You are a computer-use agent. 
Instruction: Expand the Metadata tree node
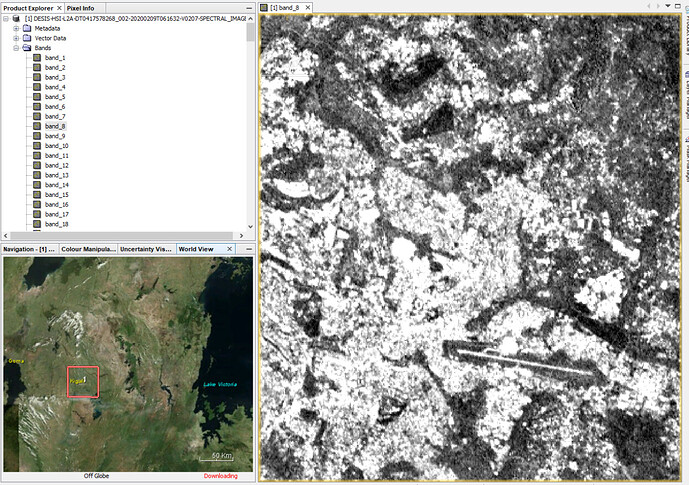coord(16,28)
